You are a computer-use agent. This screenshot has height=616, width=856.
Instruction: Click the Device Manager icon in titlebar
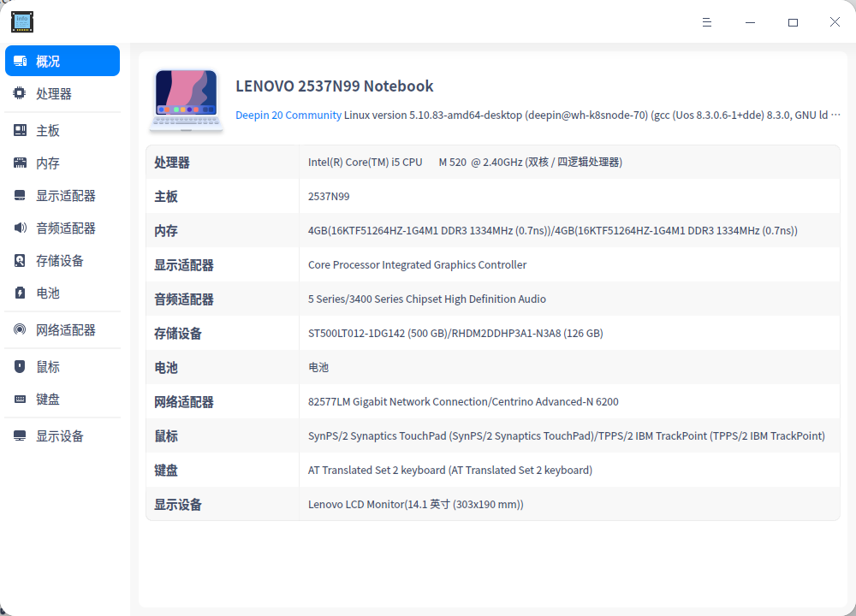[x=21, y=21]
